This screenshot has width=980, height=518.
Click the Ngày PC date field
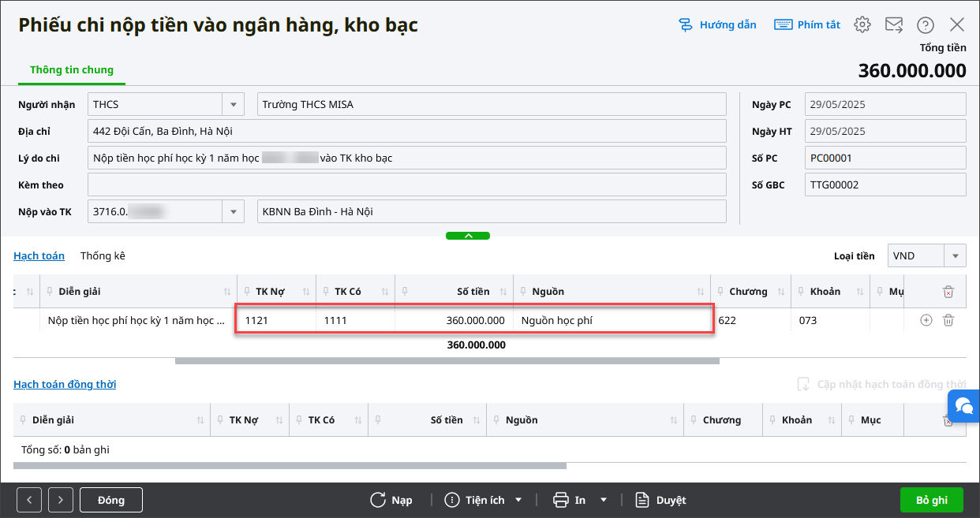[x=885, y=105]
